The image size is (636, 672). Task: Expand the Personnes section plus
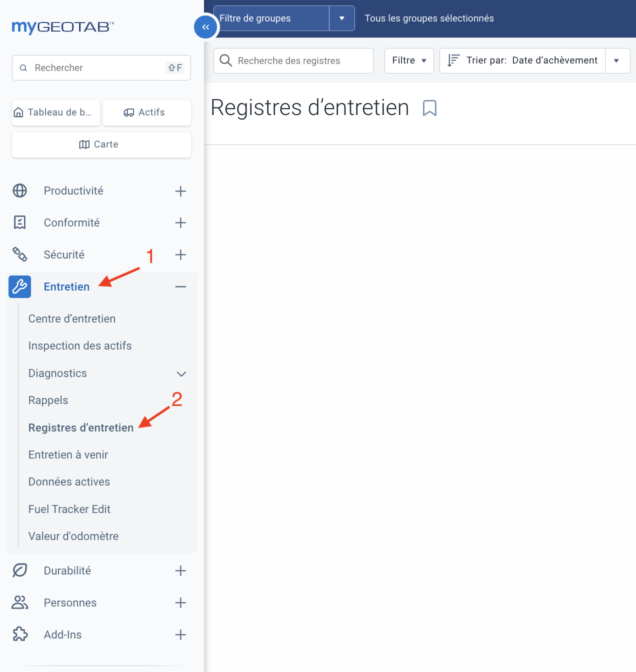[x=180, y=603]
